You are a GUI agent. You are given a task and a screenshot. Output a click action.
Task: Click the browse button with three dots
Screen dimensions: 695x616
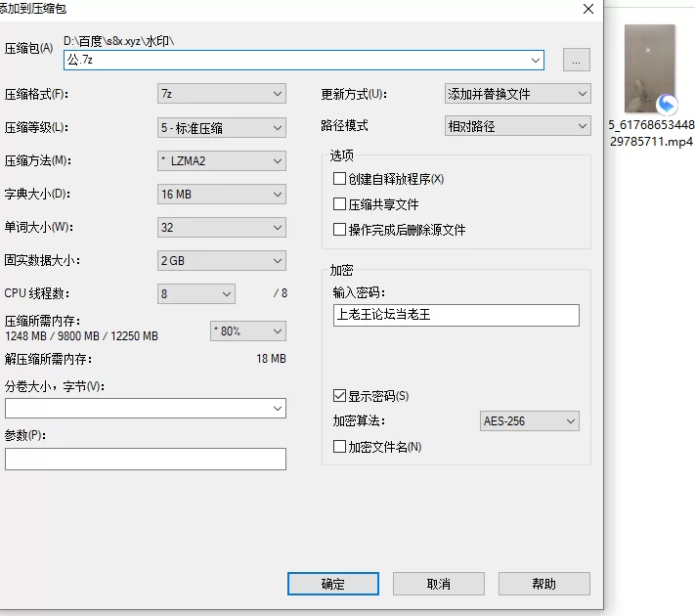pyautogui.click(x=576, y=60)
